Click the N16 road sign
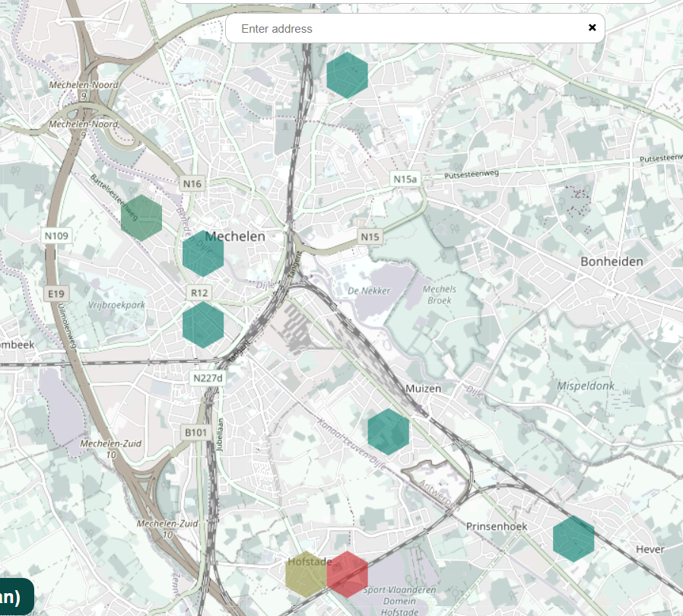Screen dimensions: 683x616 [x=192, y=183]
